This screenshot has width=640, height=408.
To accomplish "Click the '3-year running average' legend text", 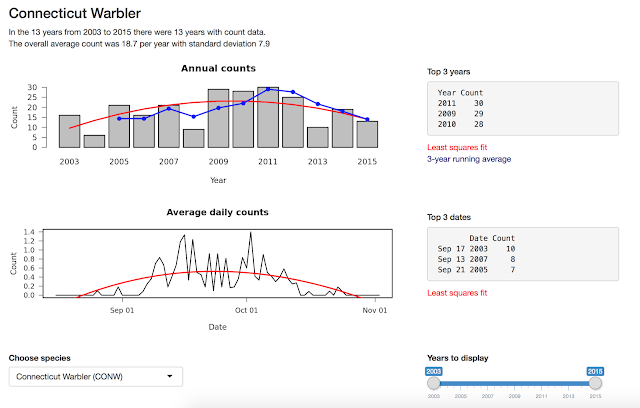I will (469, 159).
